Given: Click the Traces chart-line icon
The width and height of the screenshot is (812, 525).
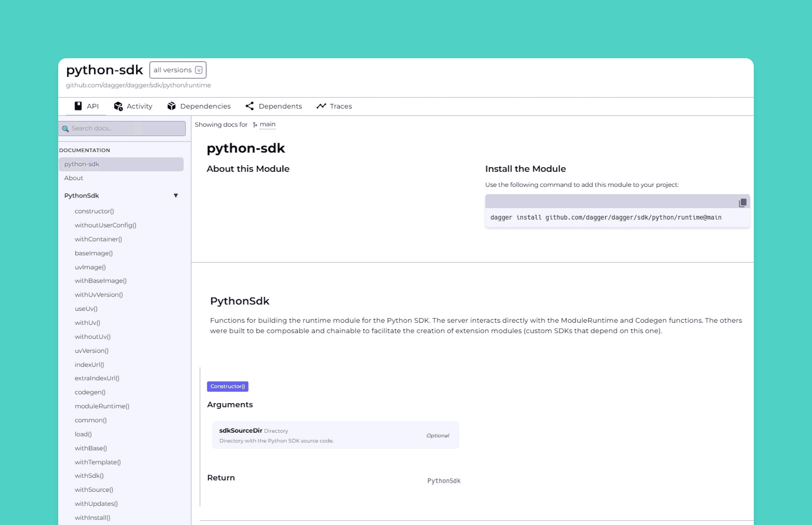Looking at the screenshot, I should [x=321, y=106].
